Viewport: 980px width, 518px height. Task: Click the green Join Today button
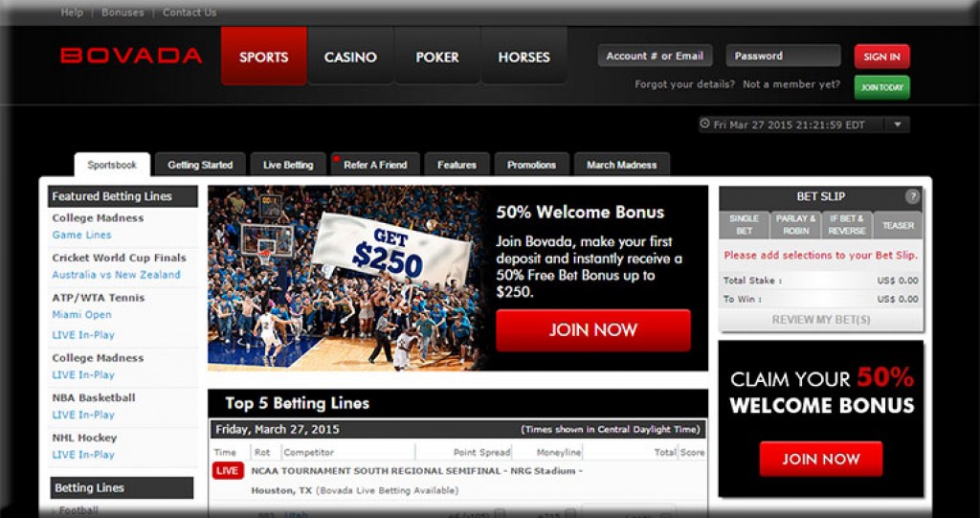pyautogui.click(x=881, y=87)
